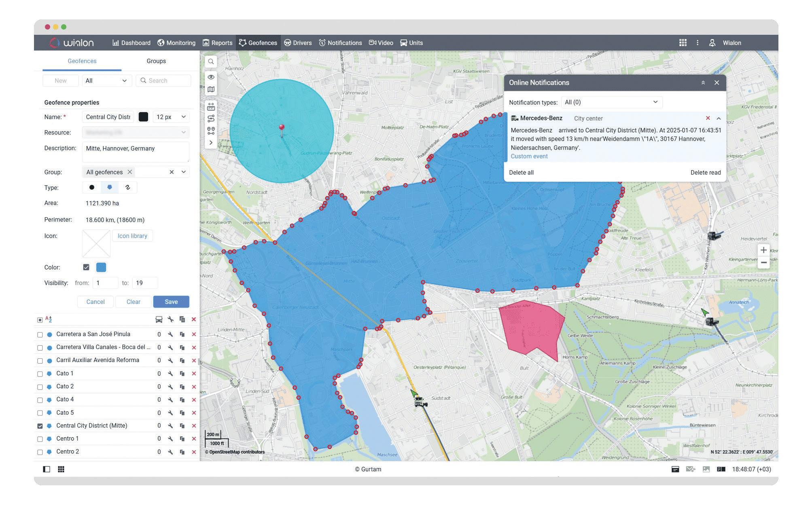Select the circle geofence type icon

[92, 188]
